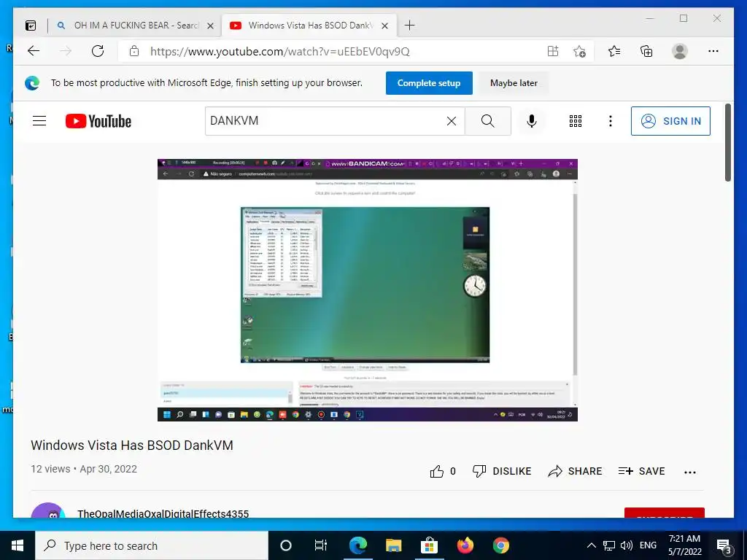Viewport: 747px width, 560px height.
Task: Open the channel avatar of TheOpalMediaOxalDigitalEffects4355
Action: point(47,510)
